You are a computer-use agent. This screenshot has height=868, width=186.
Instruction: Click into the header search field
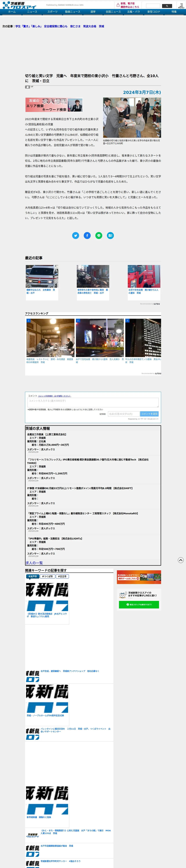click(153, 6)
